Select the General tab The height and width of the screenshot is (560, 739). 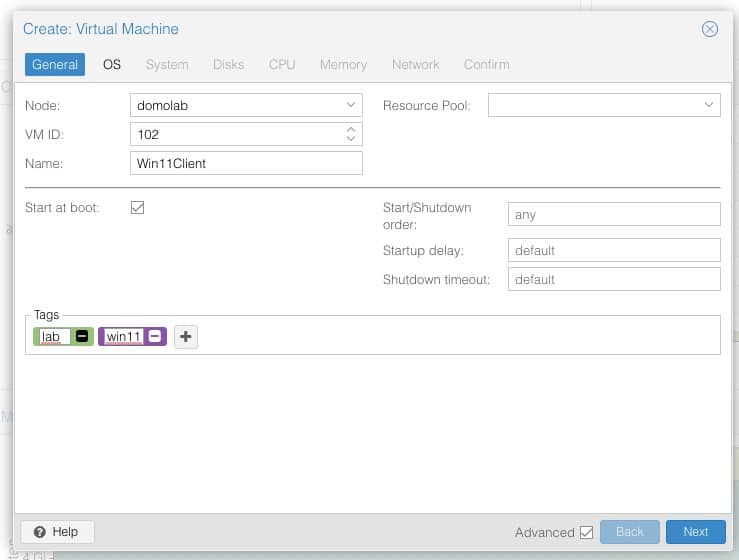[55, 64]
